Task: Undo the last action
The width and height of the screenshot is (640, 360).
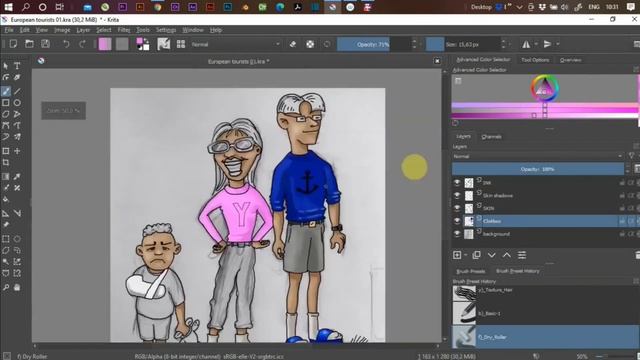Action: (66, 44)
